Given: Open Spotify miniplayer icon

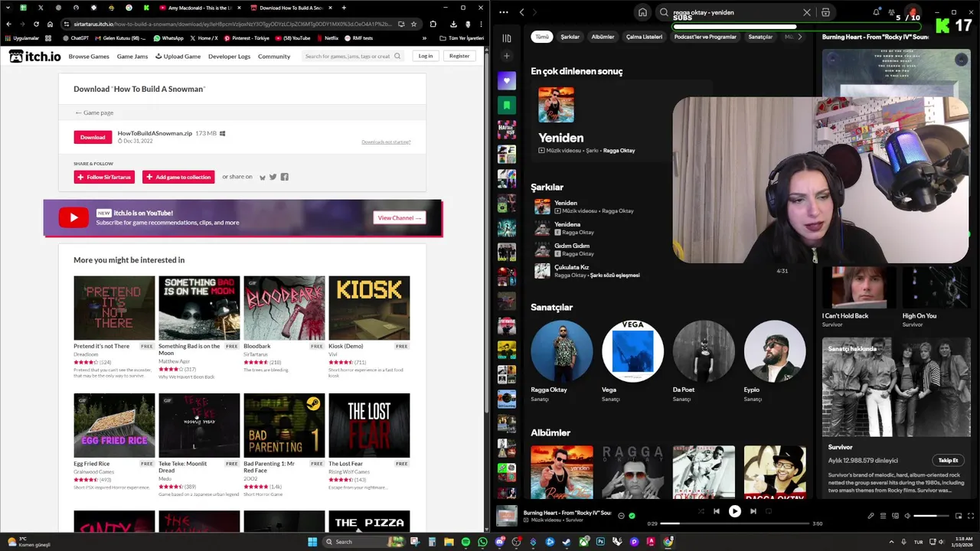Looking at the screenshot, I should pos(958,516).
